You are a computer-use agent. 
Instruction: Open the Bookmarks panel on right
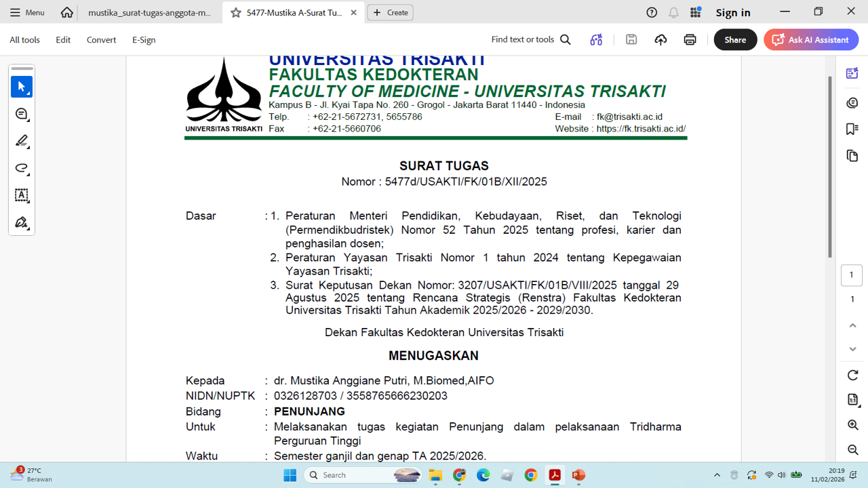[852, 129]
